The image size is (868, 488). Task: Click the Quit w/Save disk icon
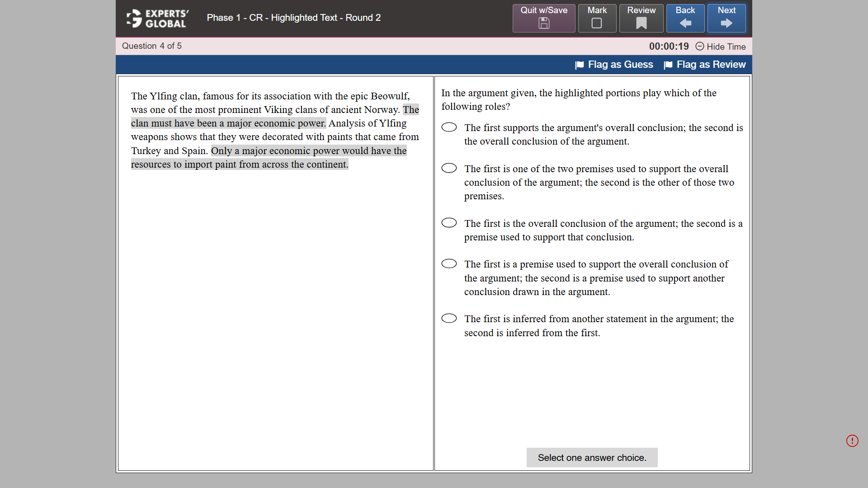[543, 23]
